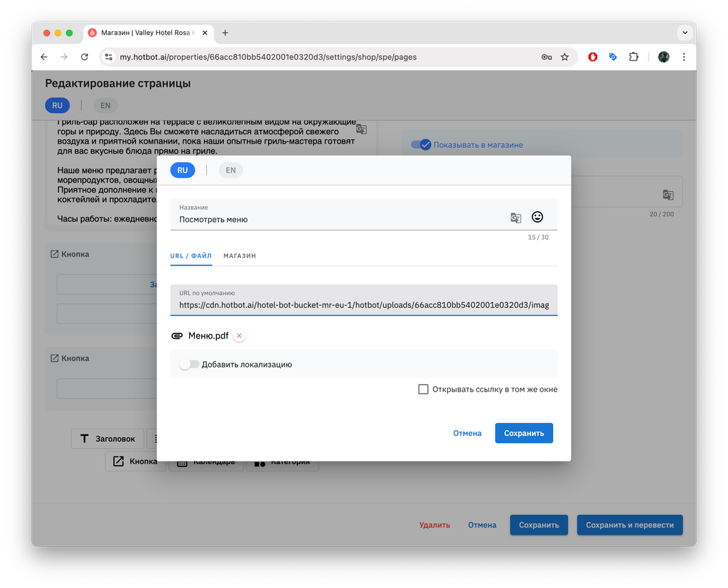Click the Кнопка block button in the bottom toolbar

(134, 461)
